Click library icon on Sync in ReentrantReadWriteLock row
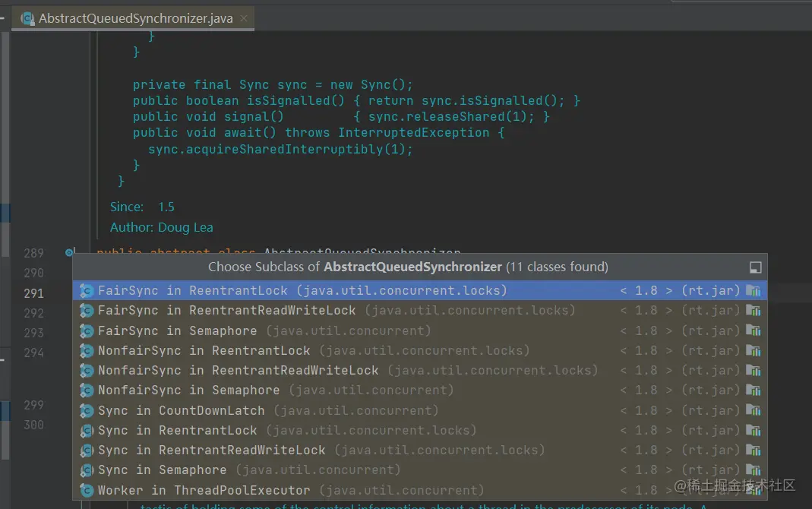Screen dimensions: 812x509 point(754,450)
